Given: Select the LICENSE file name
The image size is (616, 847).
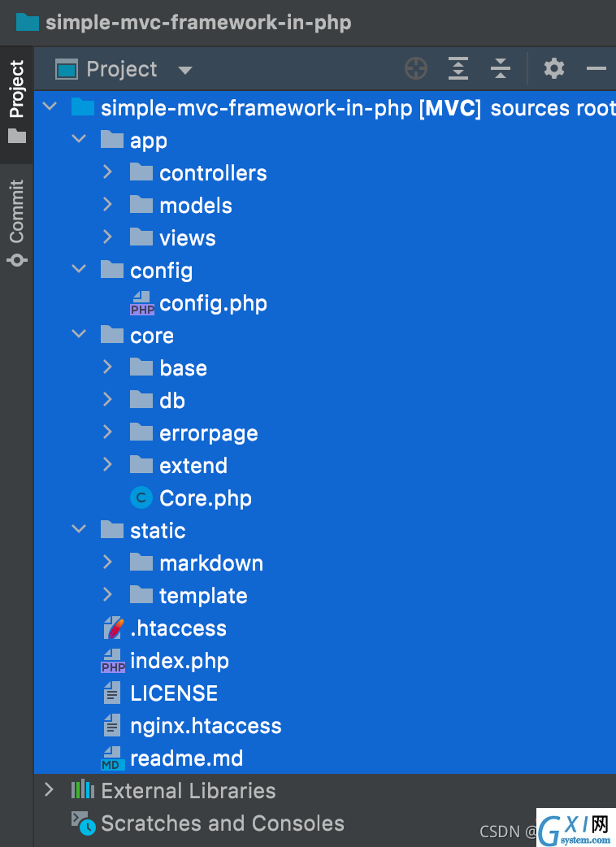Looking at the screenshot, I should [x=174, y=693].
